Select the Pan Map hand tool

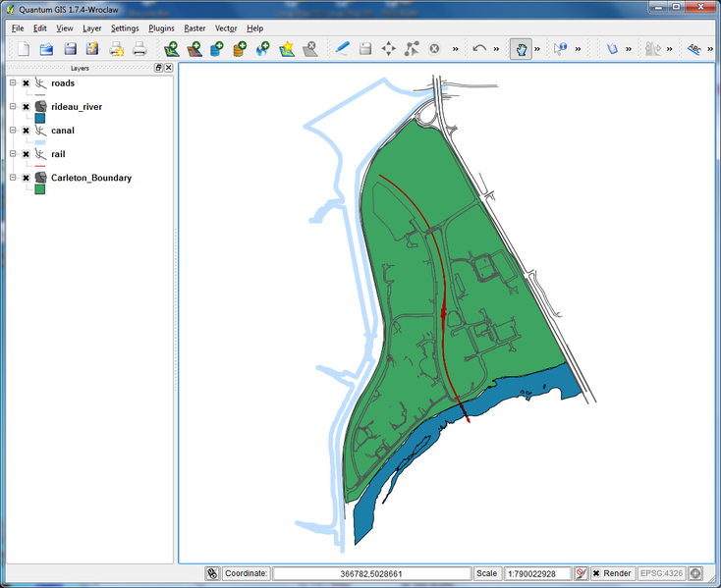pyautogui.click(x=521, y=48)
